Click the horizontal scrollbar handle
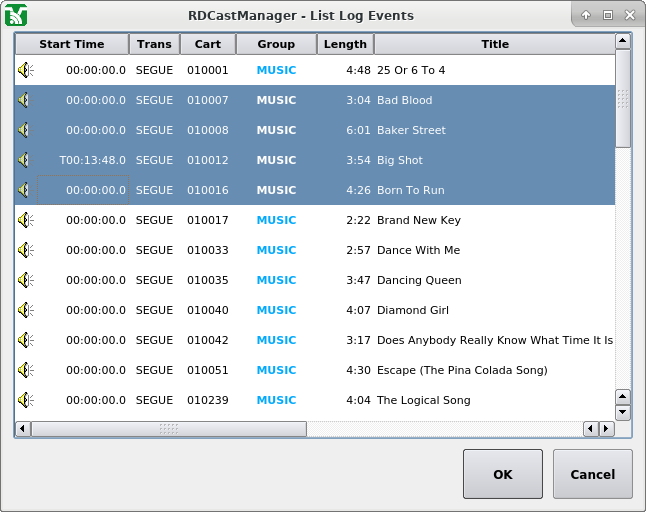 [x=168, y=429]
